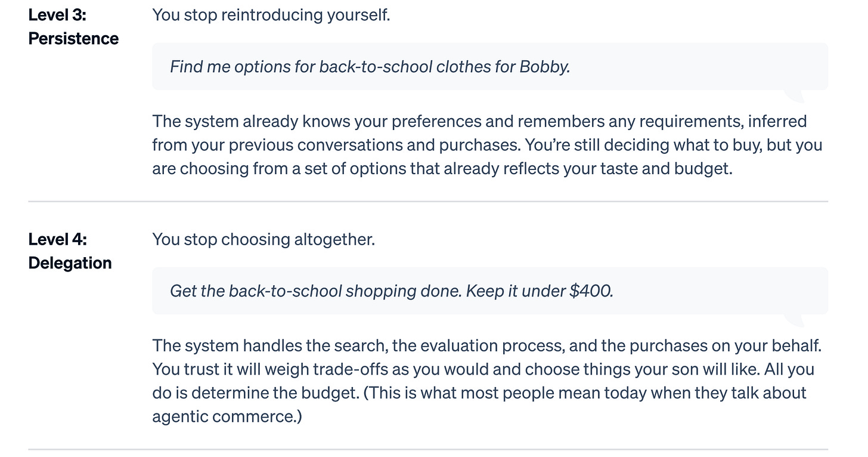Click the 'Level 4:' label

click(x=58, y=239)
